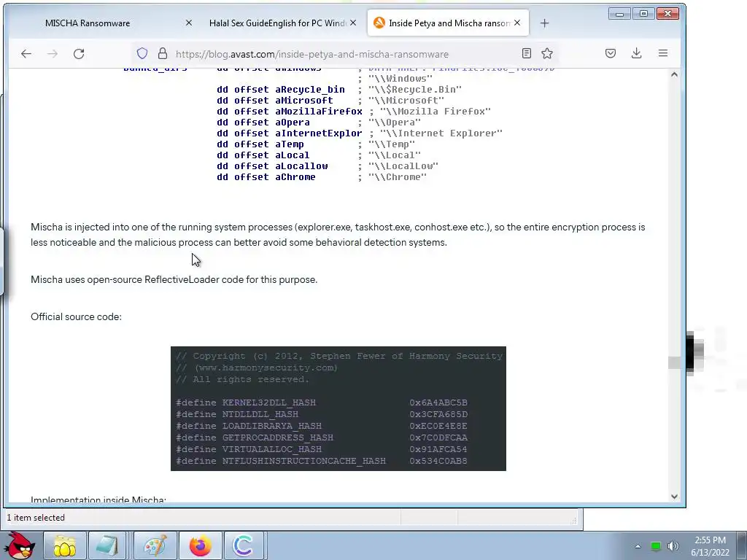
Task: Switch to Firefox in the taskbar
Action: click(x=201, y=545)
